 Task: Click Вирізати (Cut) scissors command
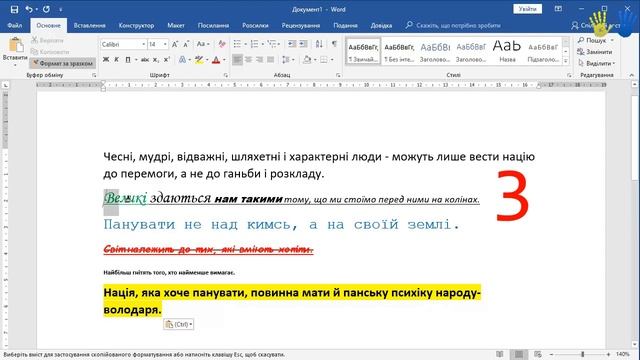pyautogui.click(x=47, y=40)
